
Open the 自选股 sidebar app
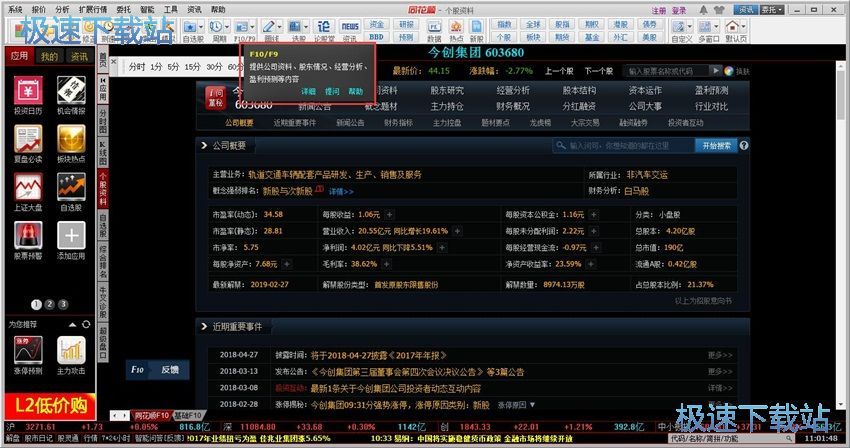[71, 188]
